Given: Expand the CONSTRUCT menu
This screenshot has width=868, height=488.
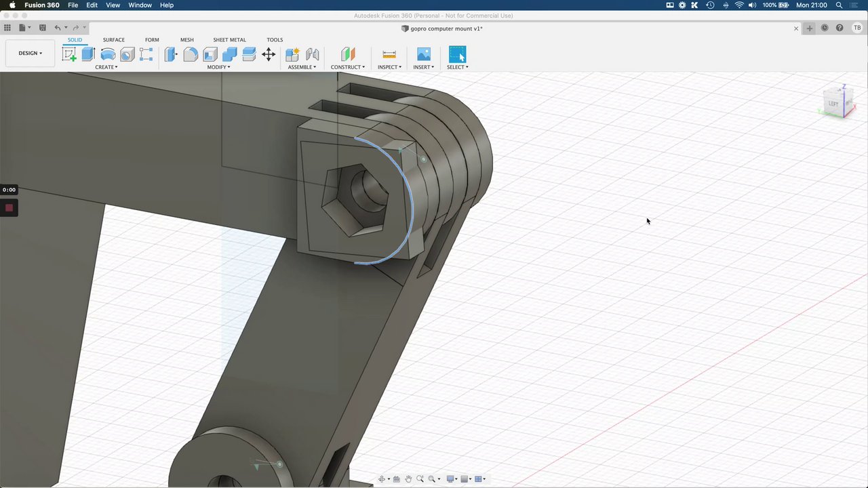Looking at the screenshot, I should pyautogui.click(x=348, y=67).
